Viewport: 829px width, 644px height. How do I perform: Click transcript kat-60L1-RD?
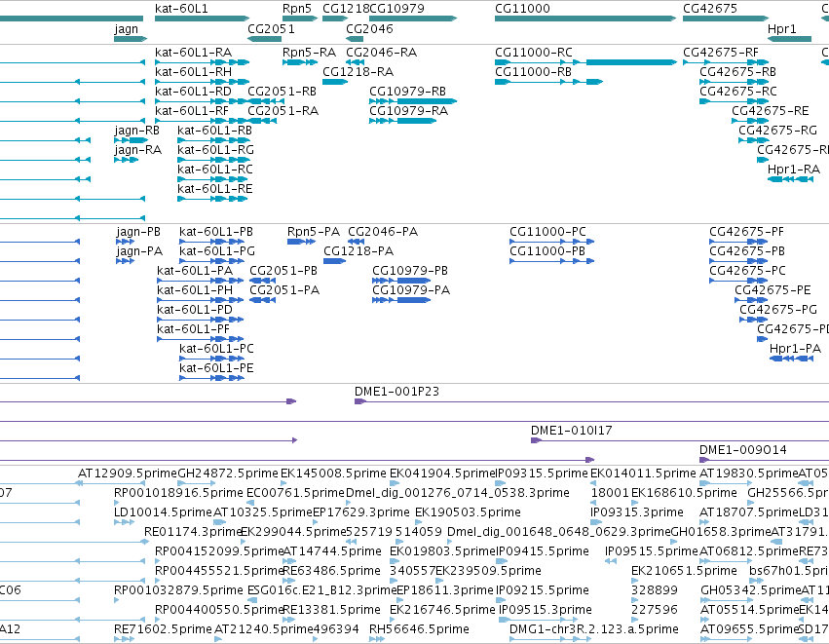coord(194,92)
